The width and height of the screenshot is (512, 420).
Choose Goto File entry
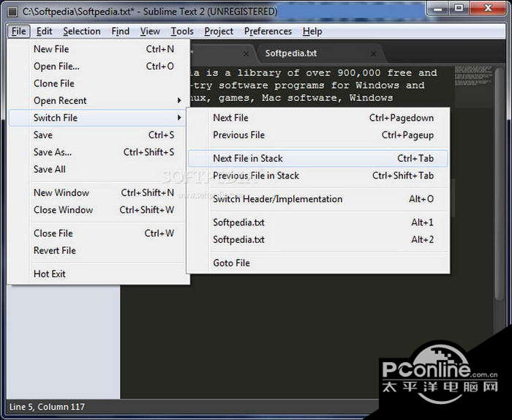pyautogui.click(x=317, y=263)
